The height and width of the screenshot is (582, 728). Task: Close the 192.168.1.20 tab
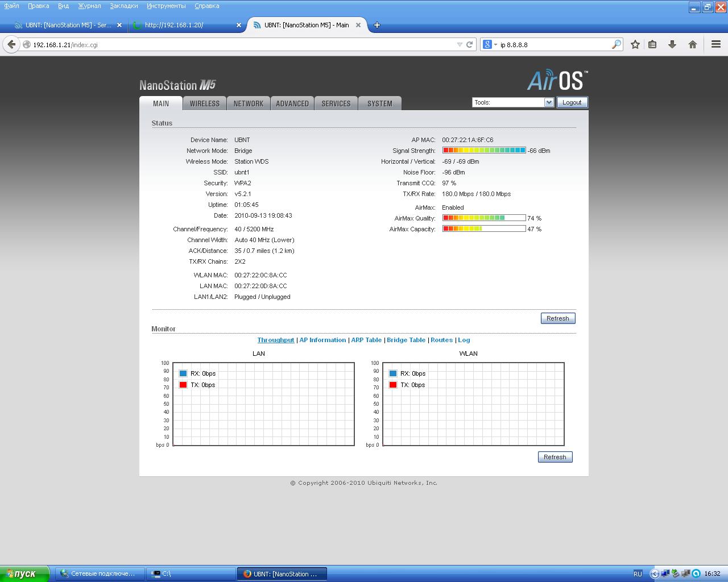click(239, 25)
